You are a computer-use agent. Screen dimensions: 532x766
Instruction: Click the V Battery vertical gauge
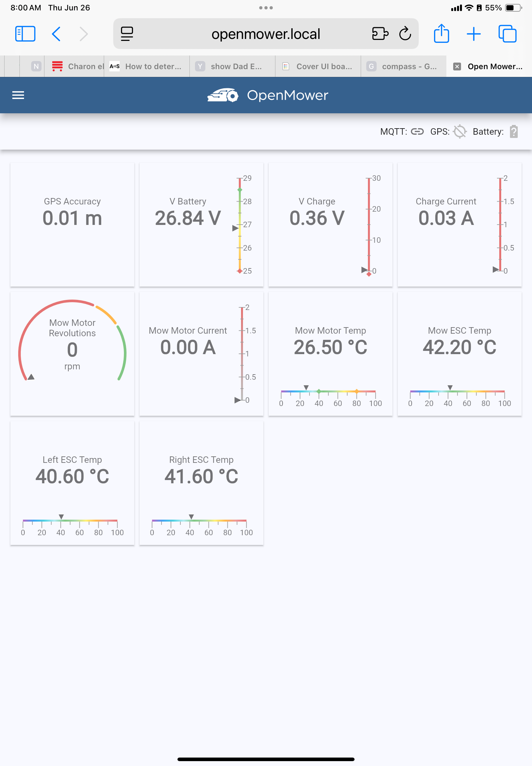click(242, 224)
